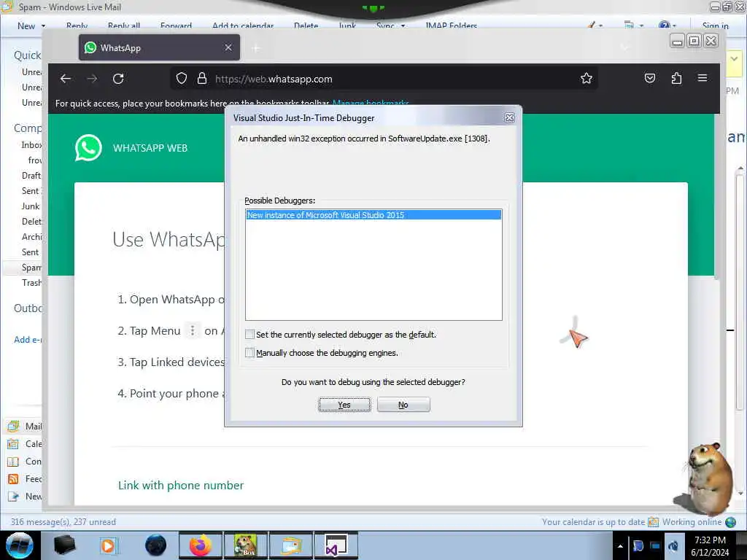747x560 pixels.
Task: Click Working online globe status icon
Action: (730, 522)
